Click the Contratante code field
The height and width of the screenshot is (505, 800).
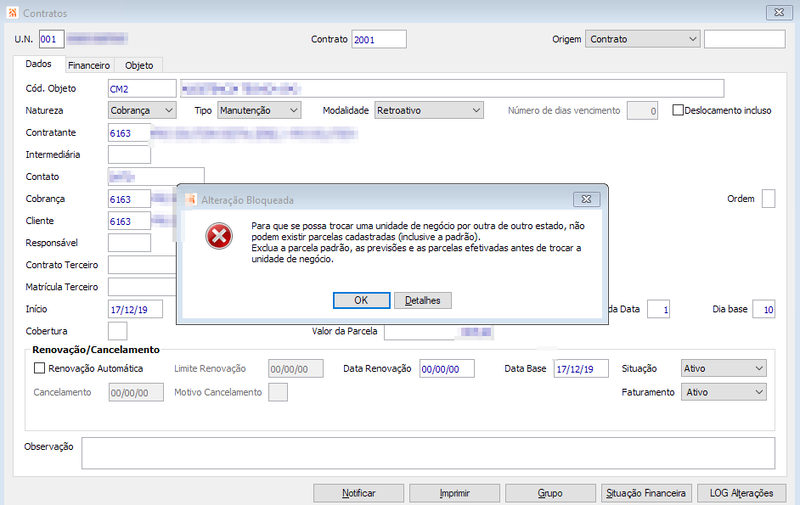point(130,133)
